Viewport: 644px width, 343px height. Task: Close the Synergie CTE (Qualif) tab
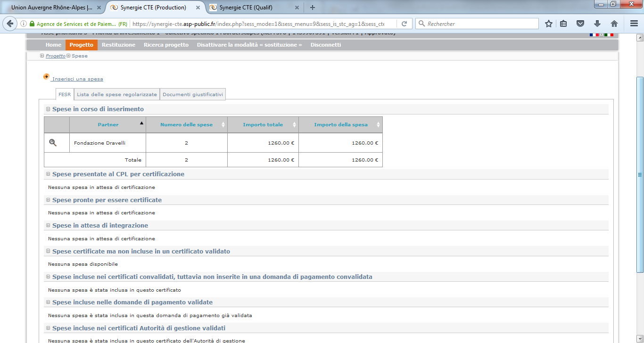pyautogui.click(x=297, y=8)
